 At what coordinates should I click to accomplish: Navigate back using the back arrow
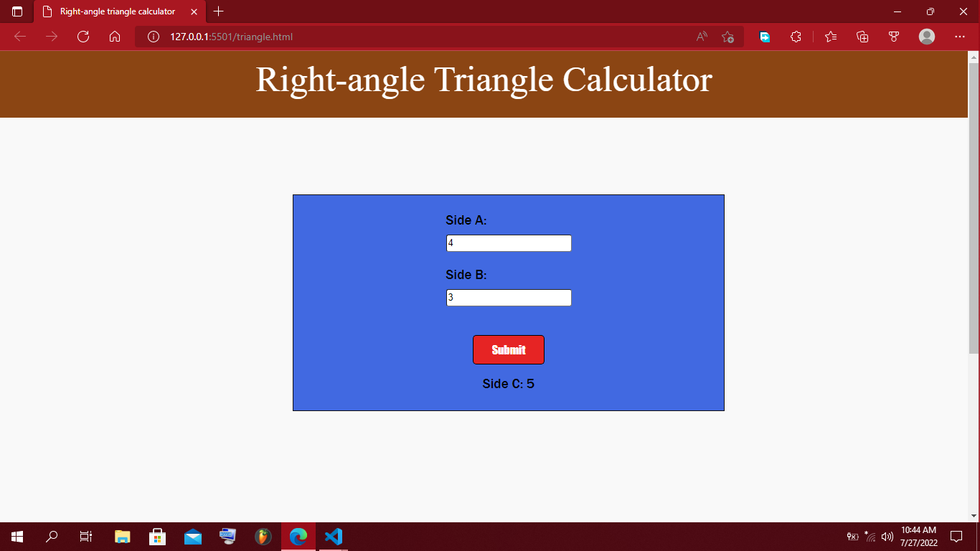click(20, 37)
